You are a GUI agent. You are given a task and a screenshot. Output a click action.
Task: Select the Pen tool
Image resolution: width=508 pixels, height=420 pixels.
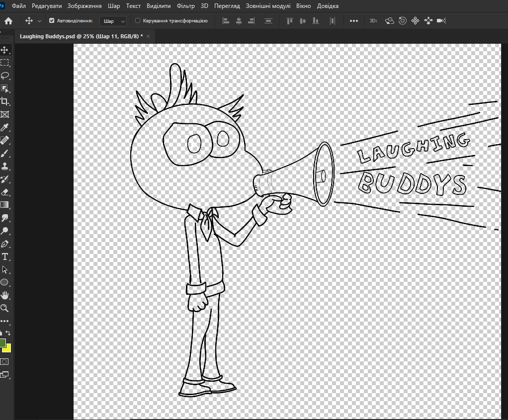(4, 244)
